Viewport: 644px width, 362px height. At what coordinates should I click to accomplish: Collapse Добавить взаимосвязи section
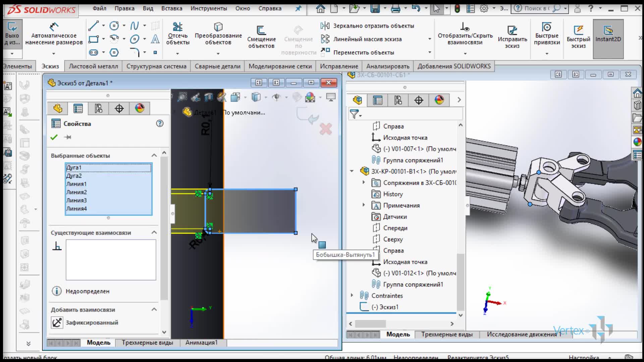[x=154, y=309]
